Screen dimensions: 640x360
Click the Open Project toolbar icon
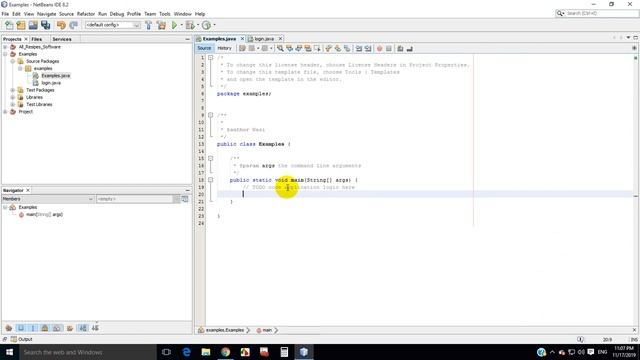[33, 25]
